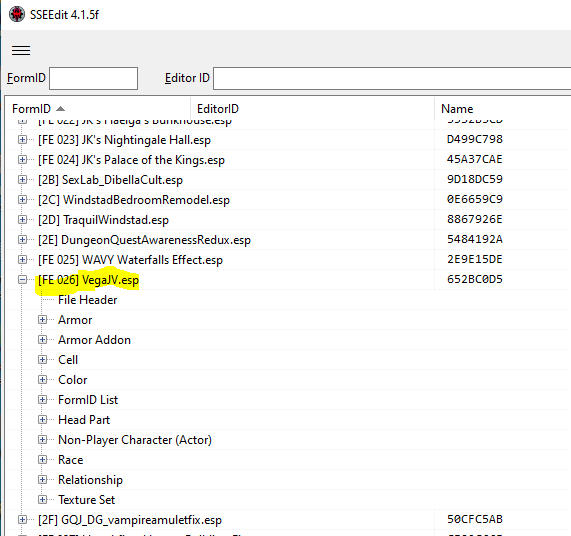Focus the FormID search input field
571x536 pixels.
[x=94, y=78]
